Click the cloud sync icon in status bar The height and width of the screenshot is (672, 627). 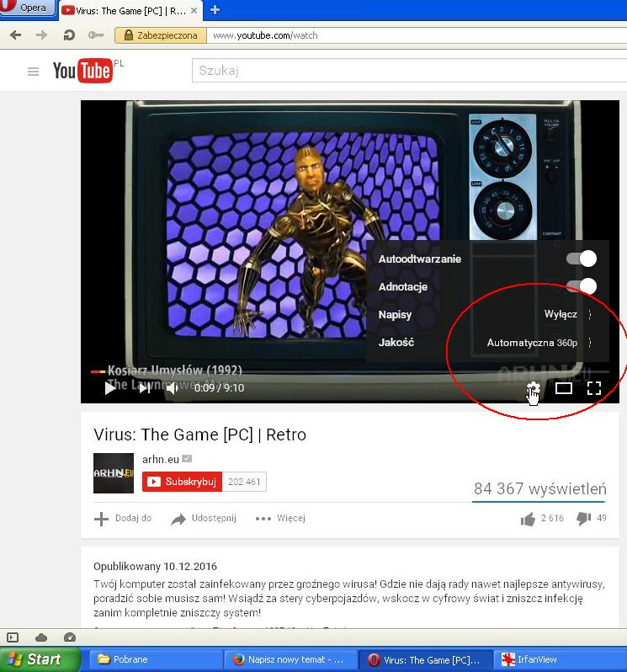tap(41, 637)
